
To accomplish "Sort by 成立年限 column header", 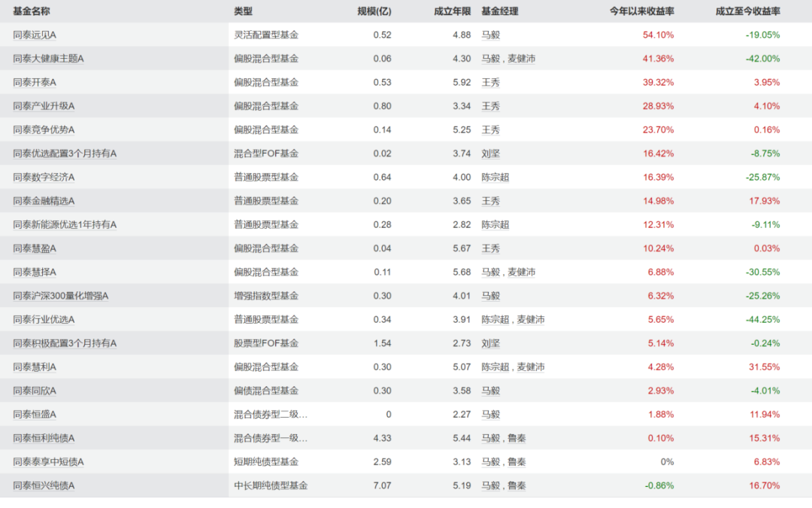I will 452,11.
